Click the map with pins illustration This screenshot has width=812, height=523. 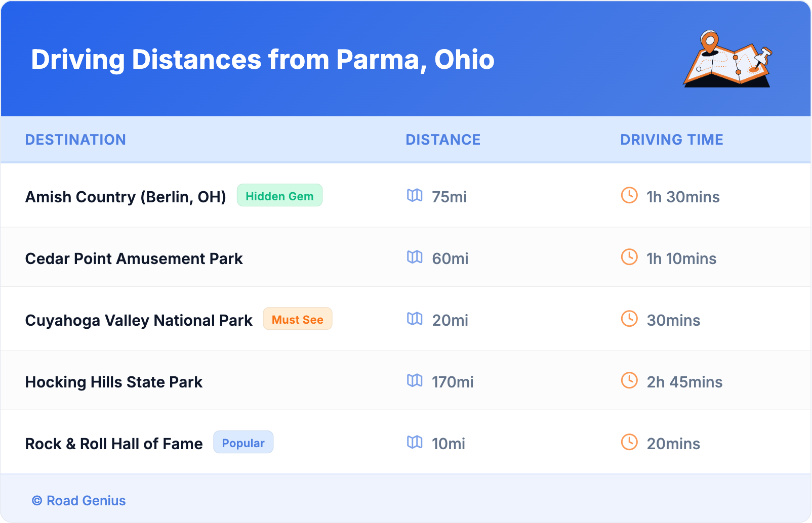pos(727,60)
